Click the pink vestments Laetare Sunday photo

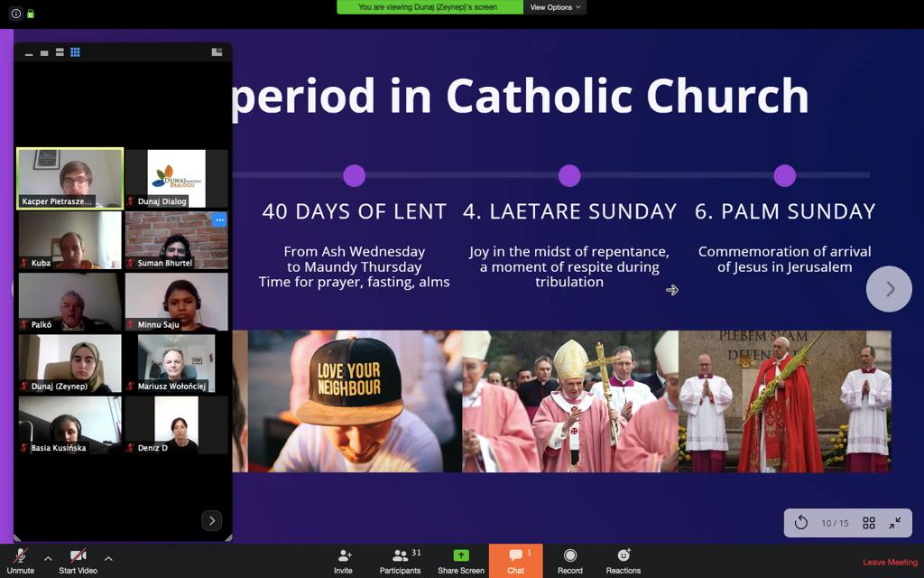(x=570, y=401)
